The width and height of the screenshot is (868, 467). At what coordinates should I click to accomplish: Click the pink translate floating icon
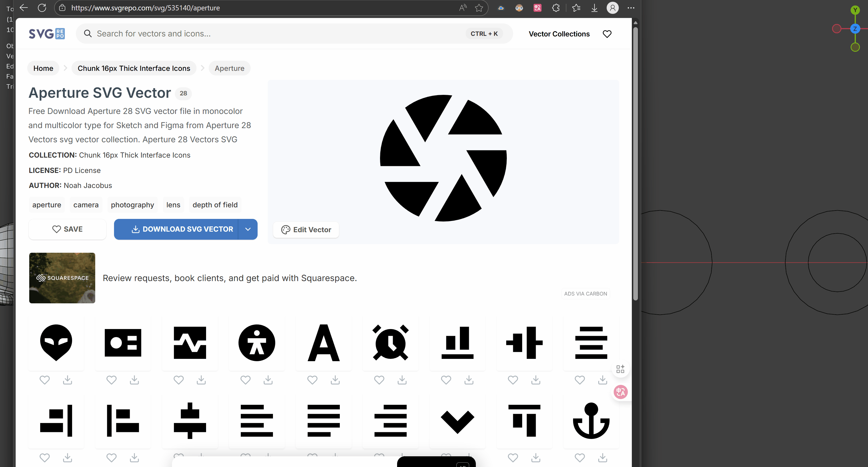pyautogui.click(x=620, y=392)
